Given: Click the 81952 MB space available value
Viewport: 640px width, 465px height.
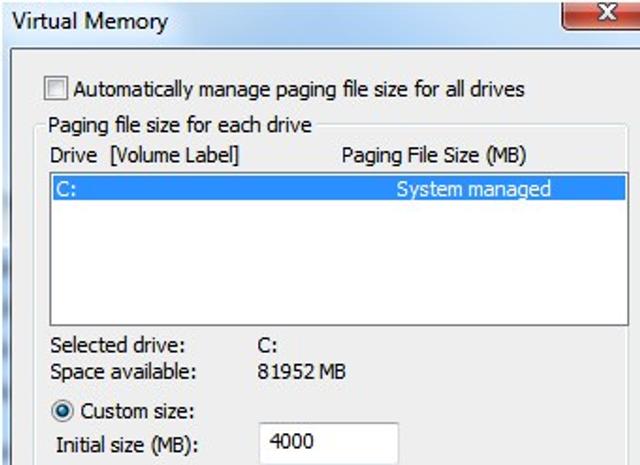Looking at the screenshot, I should tap(301, 372).
